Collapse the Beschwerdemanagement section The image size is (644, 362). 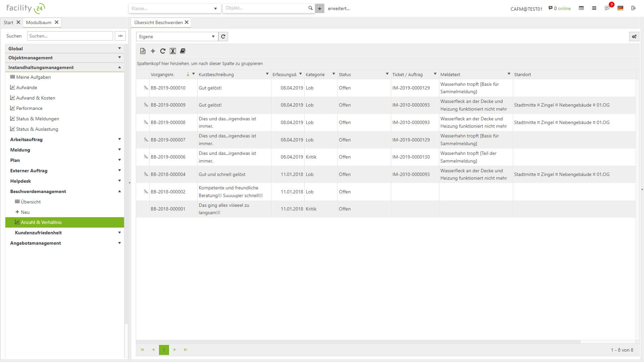tap(119, 191)
